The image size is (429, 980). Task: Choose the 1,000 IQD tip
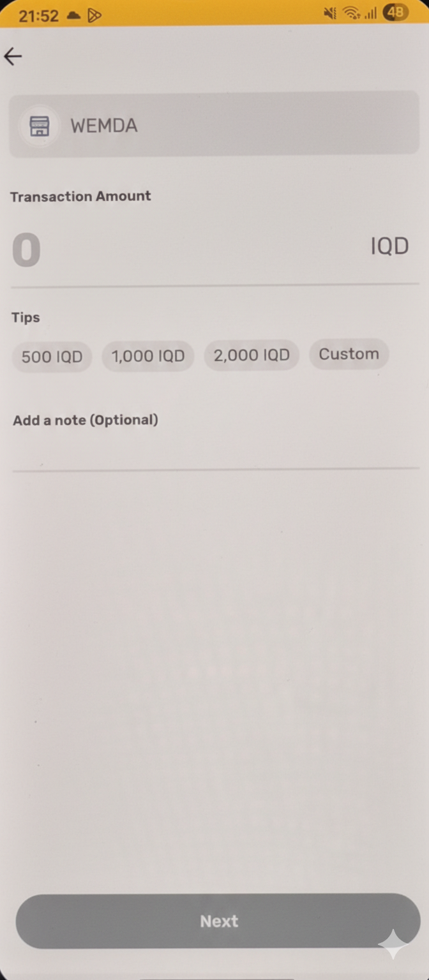tap(148, 355)
